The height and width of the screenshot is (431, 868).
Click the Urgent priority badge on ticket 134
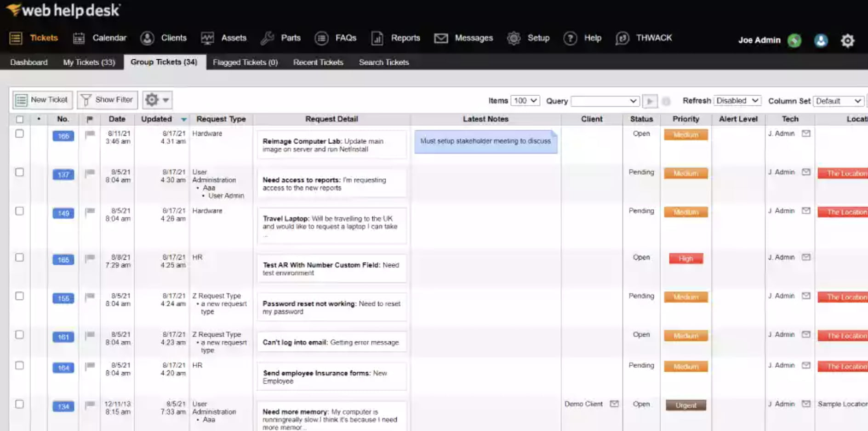click(685, 405)
